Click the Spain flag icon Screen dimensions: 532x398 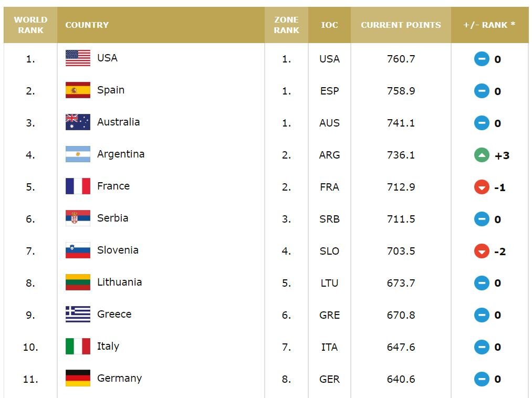point(78,90)
